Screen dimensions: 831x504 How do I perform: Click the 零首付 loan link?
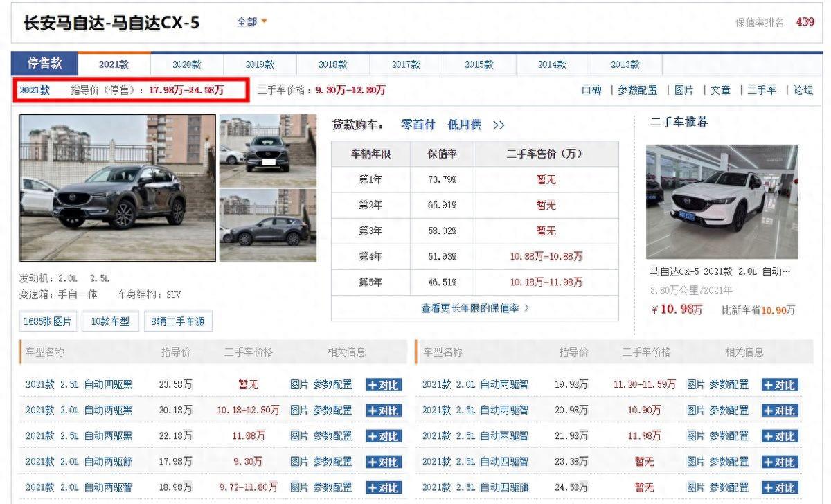click(x=418, y=125)
